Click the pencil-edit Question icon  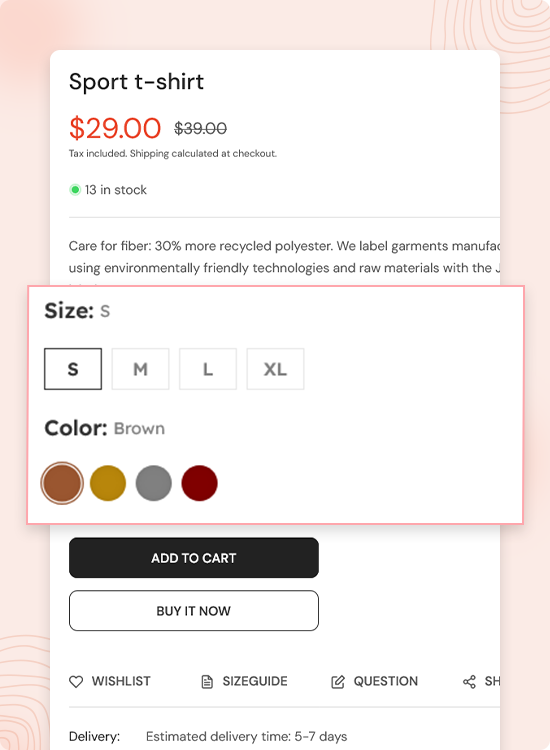pyautogui.click(x=338, y=682)
